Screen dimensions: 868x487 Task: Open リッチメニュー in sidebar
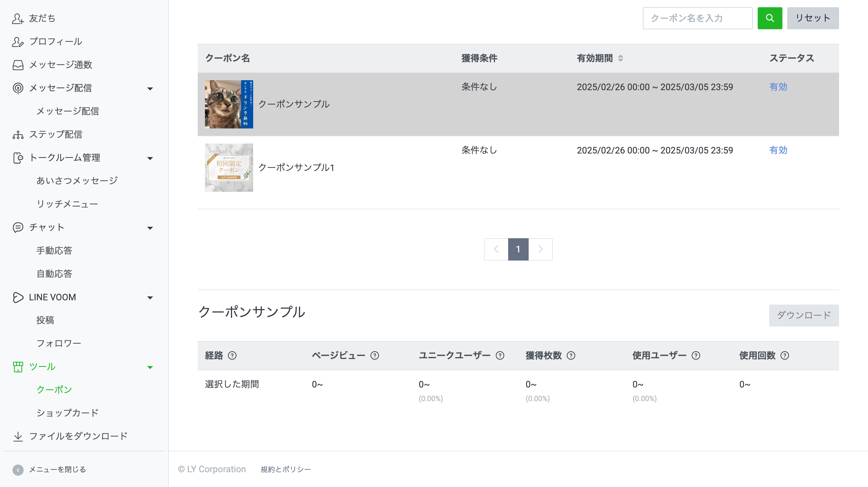click(67, 204)
